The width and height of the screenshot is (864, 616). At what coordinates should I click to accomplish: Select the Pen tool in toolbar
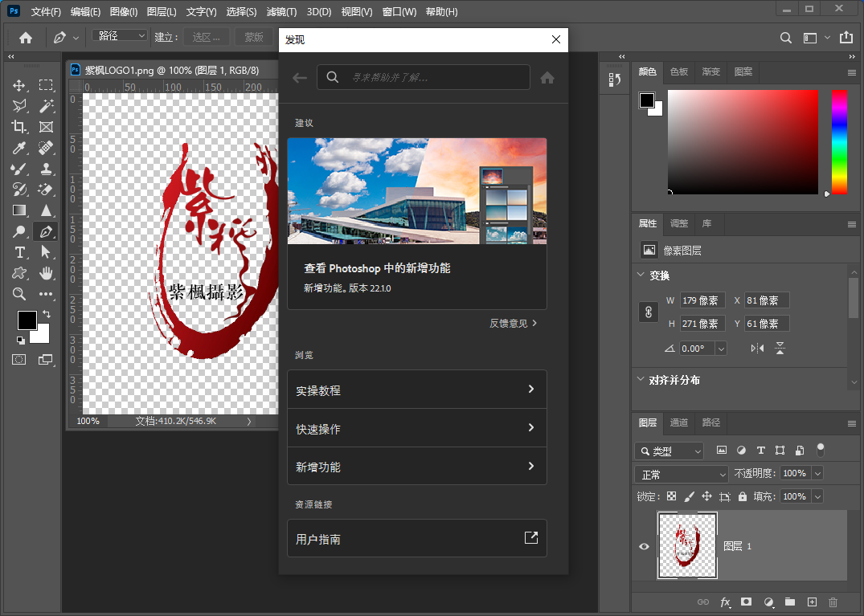(x=47, y=232)
